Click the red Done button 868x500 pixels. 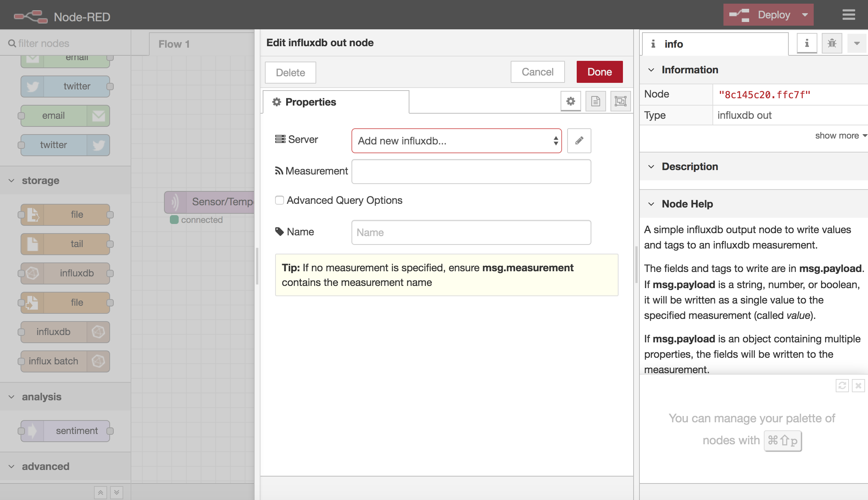point(599,72)
